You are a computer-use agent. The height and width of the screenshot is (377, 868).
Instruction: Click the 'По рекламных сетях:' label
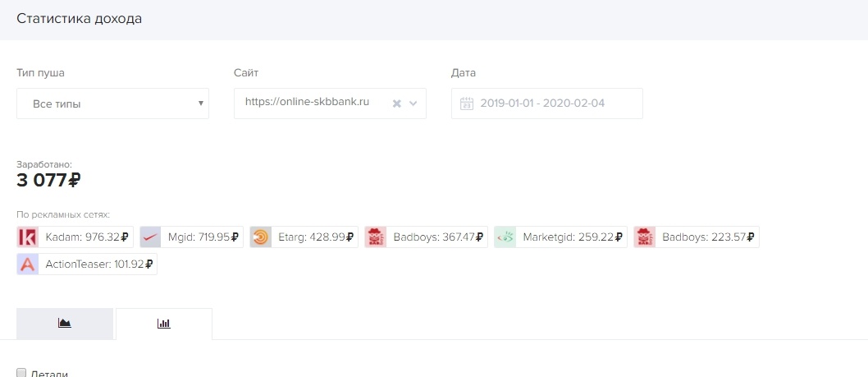[x=63, y=214]
